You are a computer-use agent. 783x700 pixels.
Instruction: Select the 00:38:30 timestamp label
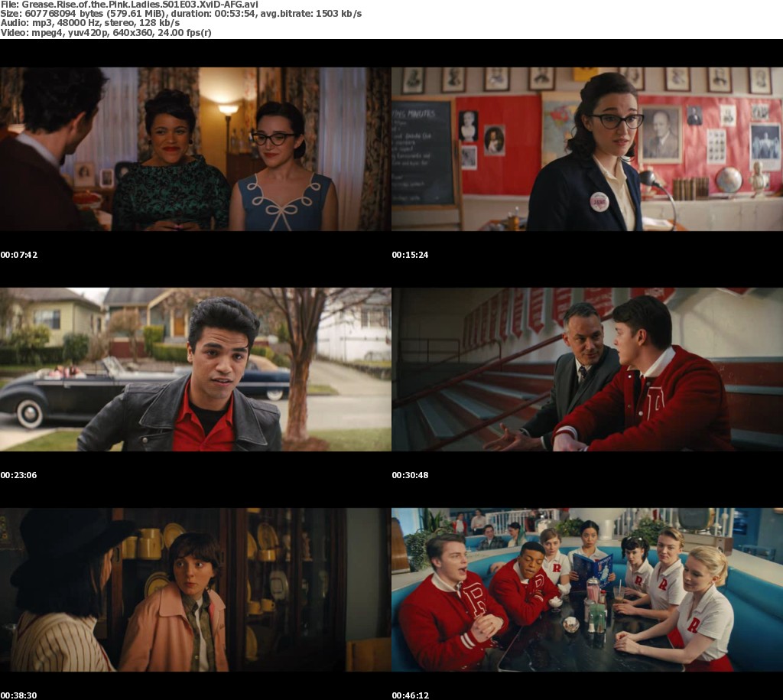pos(19,695)
